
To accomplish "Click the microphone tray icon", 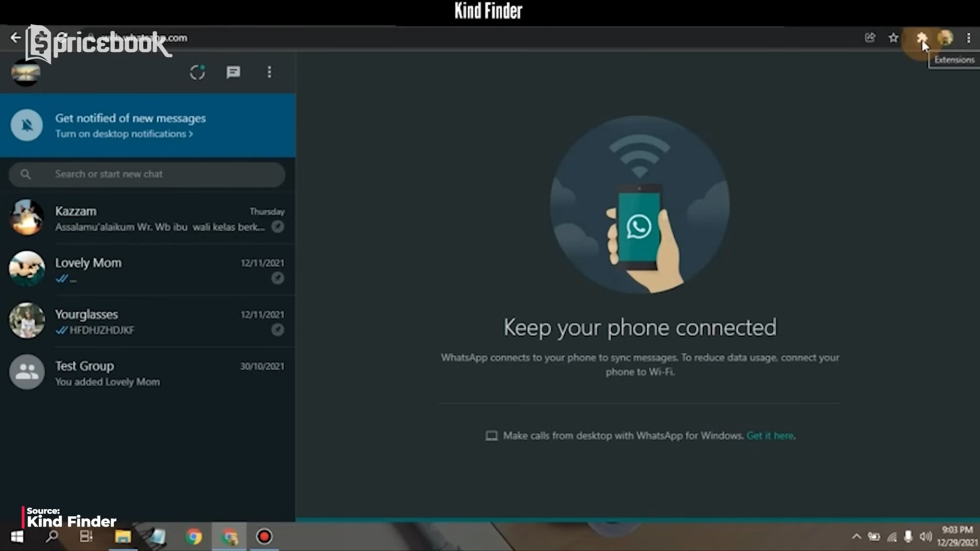I will pyautogui.click(x=908, y=537).
